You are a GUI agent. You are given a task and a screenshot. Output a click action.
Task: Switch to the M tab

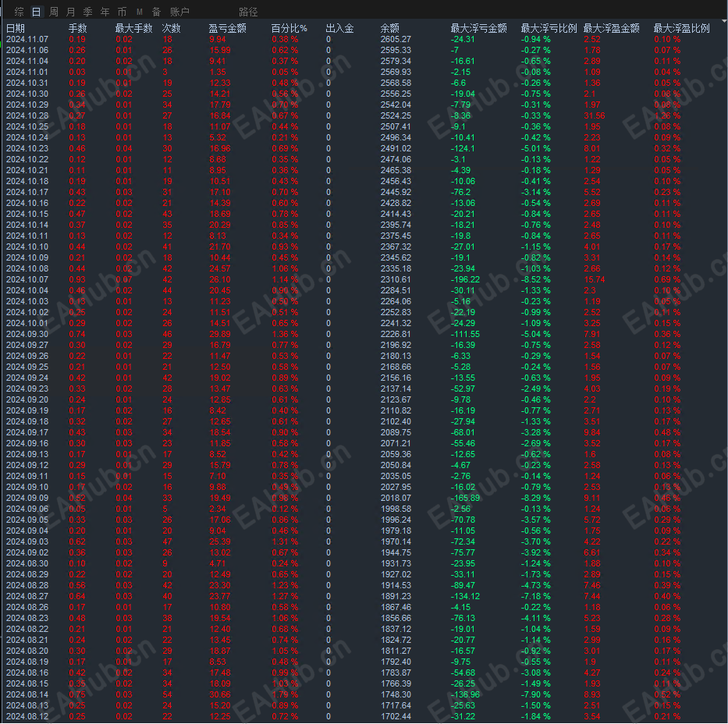pyautogui.click(x=140, y=12)
